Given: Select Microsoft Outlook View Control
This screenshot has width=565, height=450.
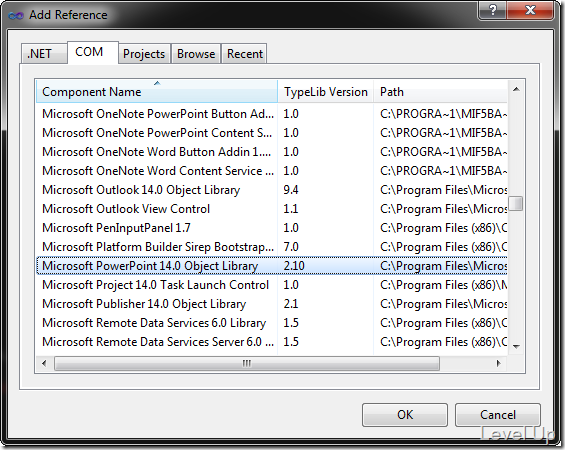Looking at the screenshot, I should click(x=272, y=209).
